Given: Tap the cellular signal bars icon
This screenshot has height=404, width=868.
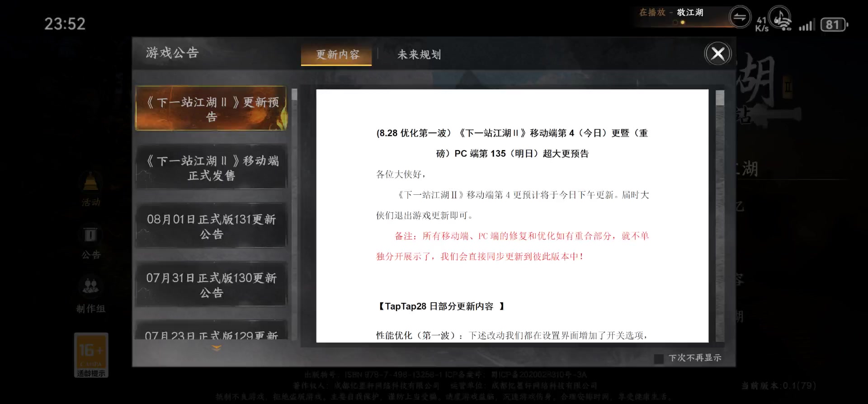Looking at the screenshot, I should [x=806, y=25].
